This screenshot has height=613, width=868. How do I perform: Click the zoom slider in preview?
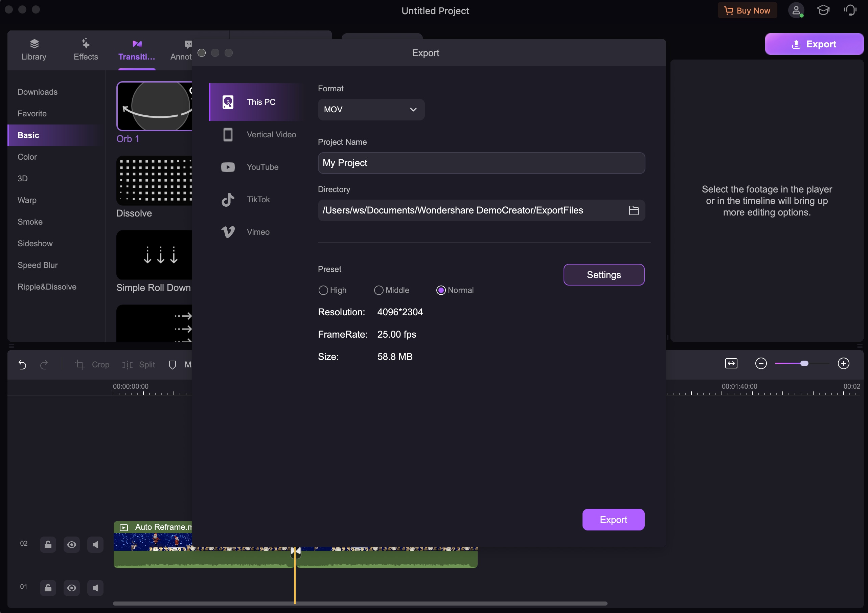click(x=802, y=363)
